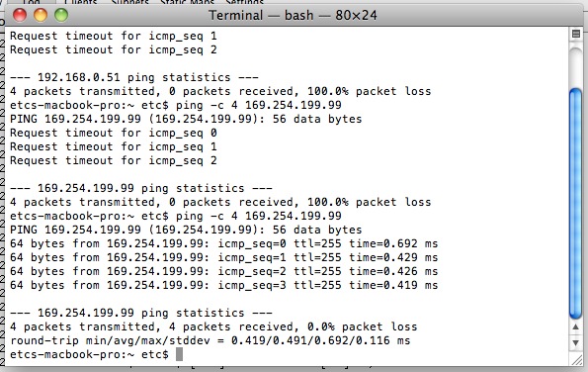Screen dimensions: 588x372
Task: Close the Terminal window with red button
Action: coord(20,15)
